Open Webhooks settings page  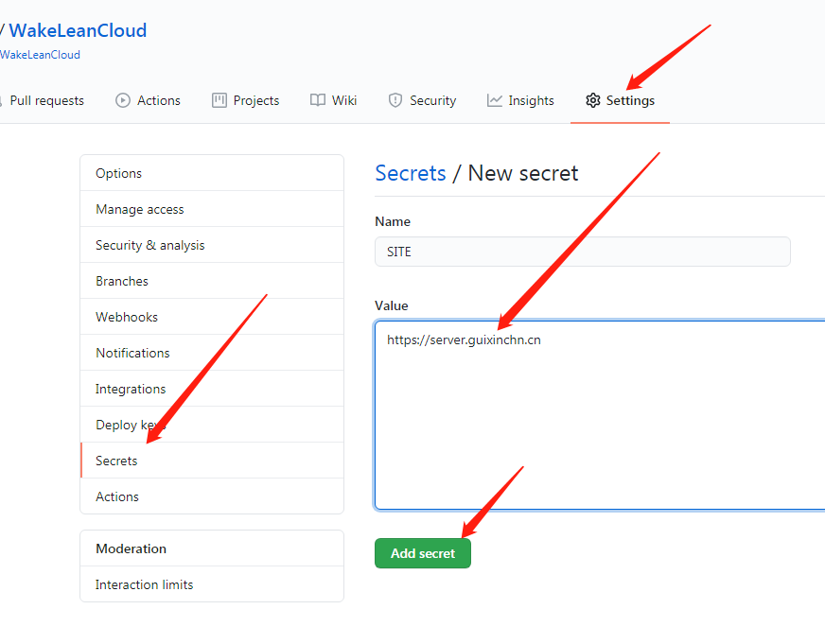pyautogui.click(x=127, y=317)
